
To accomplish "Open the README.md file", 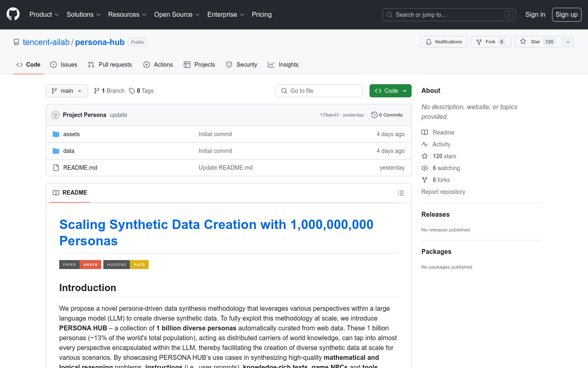I will (80, 168).
